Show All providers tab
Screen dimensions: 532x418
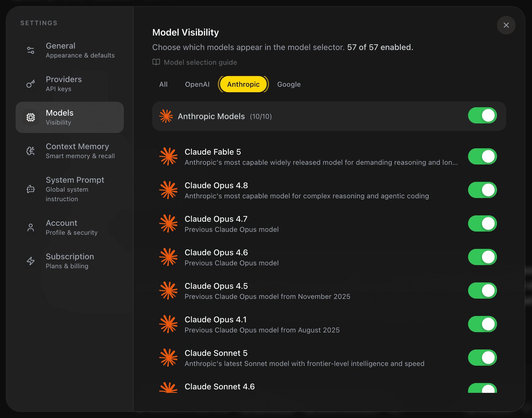pos(163,84)
